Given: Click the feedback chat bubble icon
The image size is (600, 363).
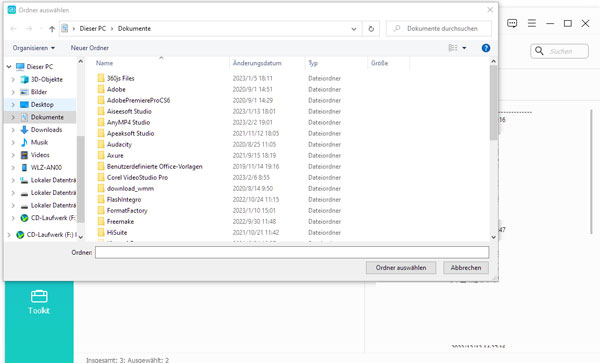Looking at the screenshot, I should pos(512,23).
